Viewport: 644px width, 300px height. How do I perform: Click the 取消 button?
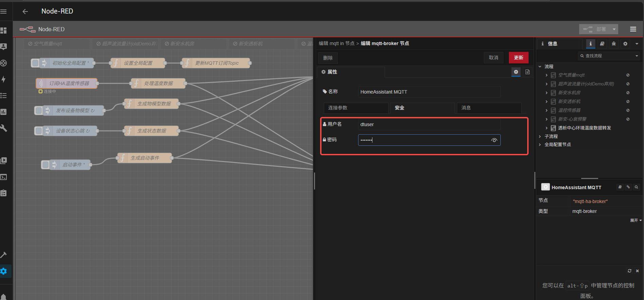point(493,58)
